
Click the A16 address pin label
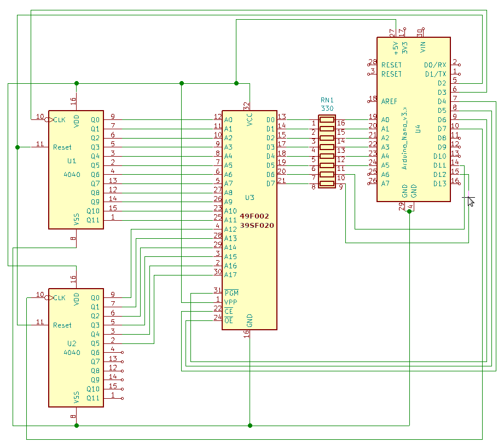pos(230,266)
